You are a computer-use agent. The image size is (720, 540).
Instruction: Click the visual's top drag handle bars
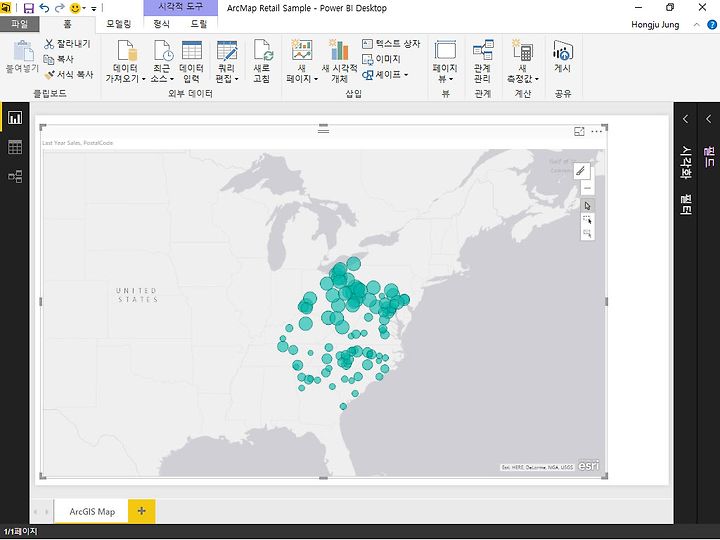point(323,130)
